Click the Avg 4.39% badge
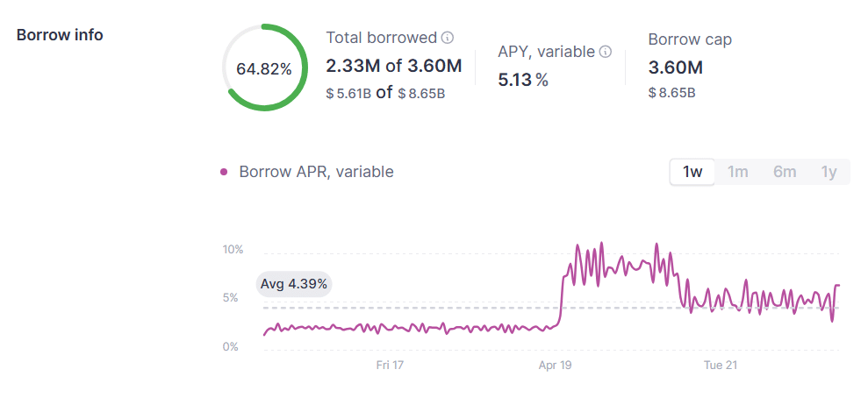 (294, 284)
